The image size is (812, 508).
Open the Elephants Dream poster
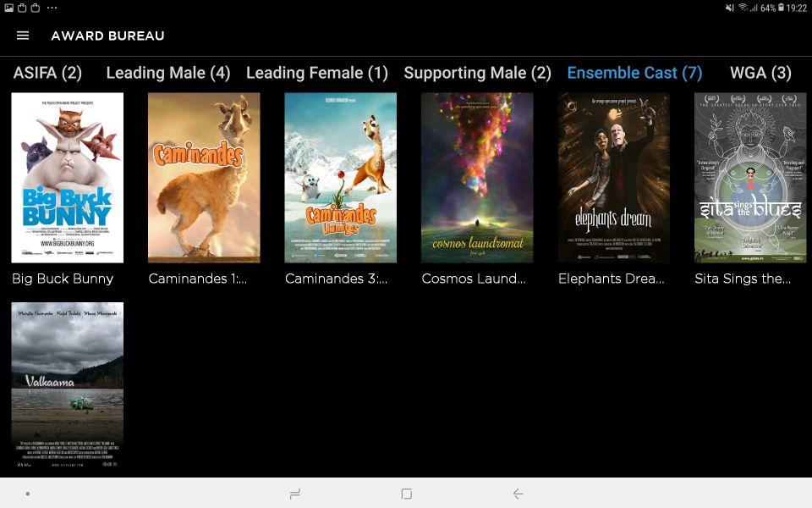click(x=614, y=178)
